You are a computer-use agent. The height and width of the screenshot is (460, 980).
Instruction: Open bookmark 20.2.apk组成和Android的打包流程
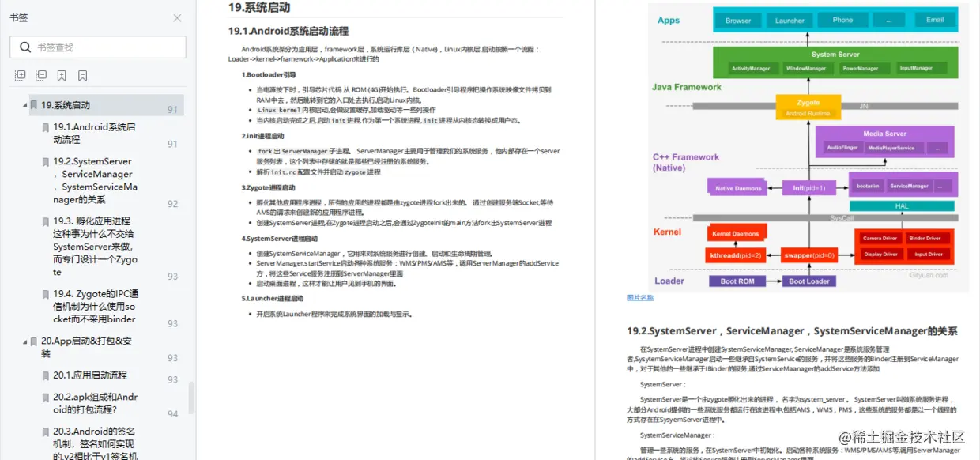click(96, 403)
